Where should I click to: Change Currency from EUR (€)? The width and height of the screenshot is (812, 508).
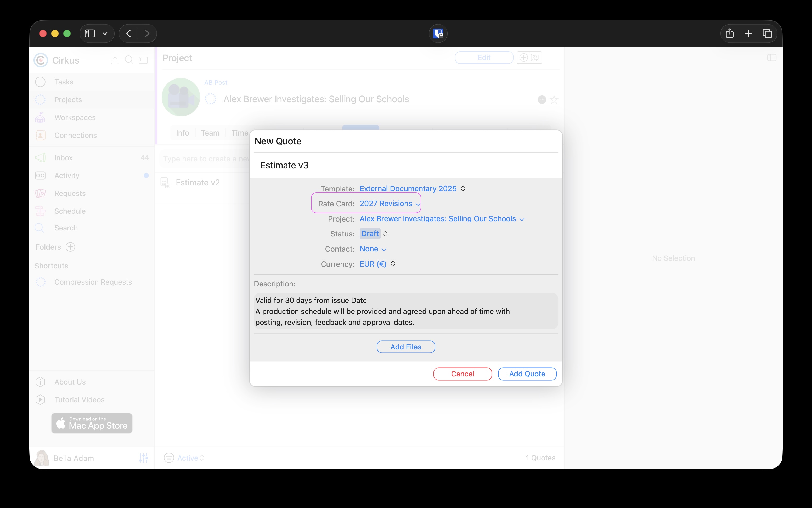pos(377,264)
